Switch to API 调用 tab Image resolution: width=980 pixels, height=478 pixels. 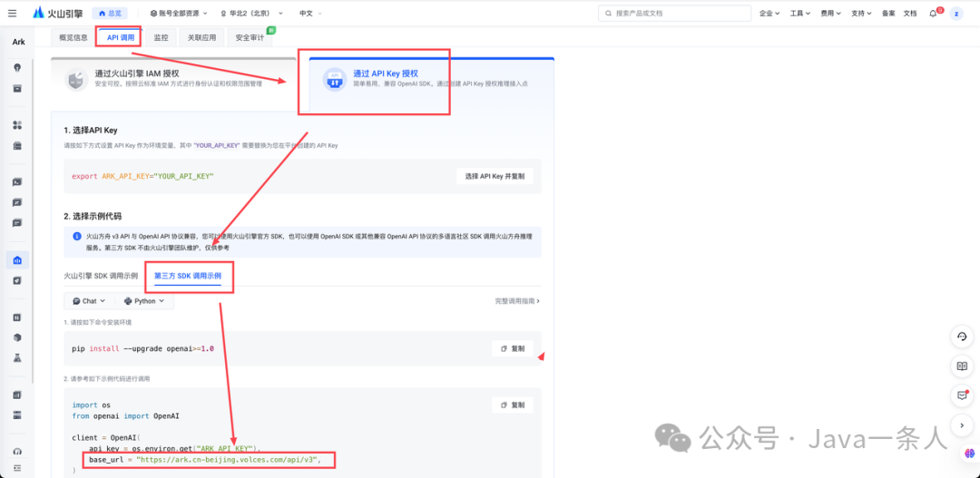120,37
